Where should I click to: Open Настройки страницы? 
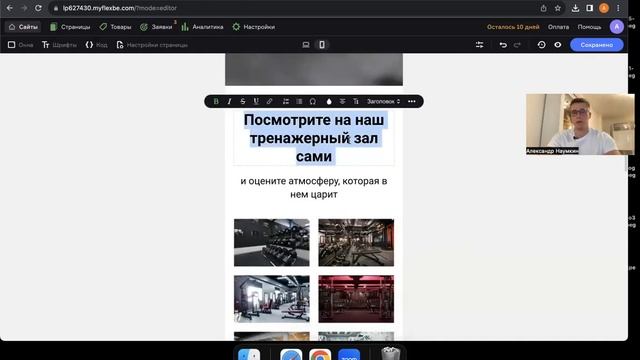coord(152,45)
